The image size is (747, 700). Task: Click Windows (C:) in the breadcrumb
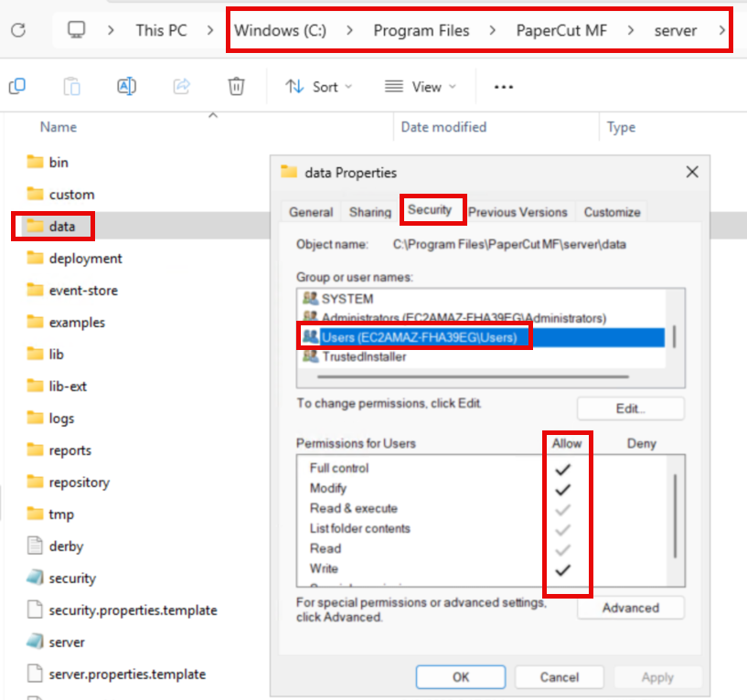click(x=280, y=30)
